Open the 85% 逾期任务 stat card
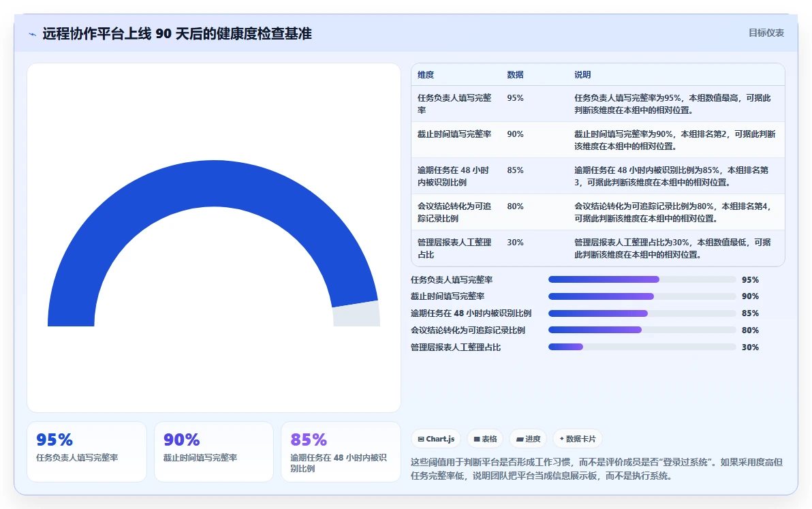 [341, 452]
